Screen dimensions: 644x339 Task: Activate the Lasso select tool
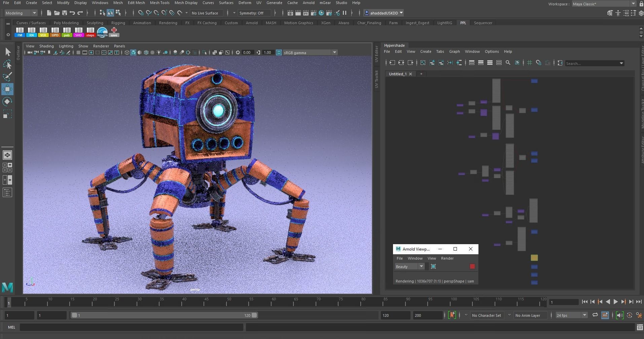(x=7, y=64)
